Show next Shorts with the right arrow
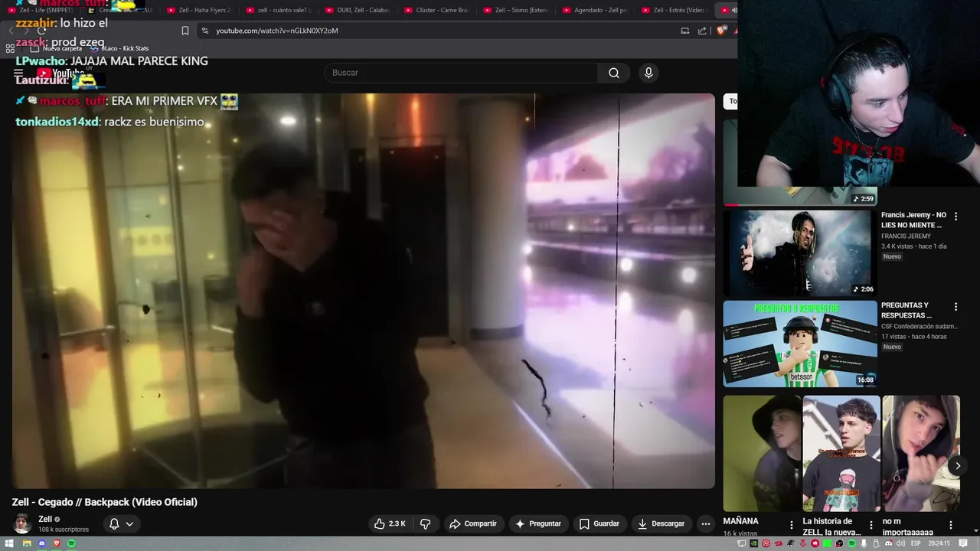The image size is (980, 551). (x=957, y=465)
